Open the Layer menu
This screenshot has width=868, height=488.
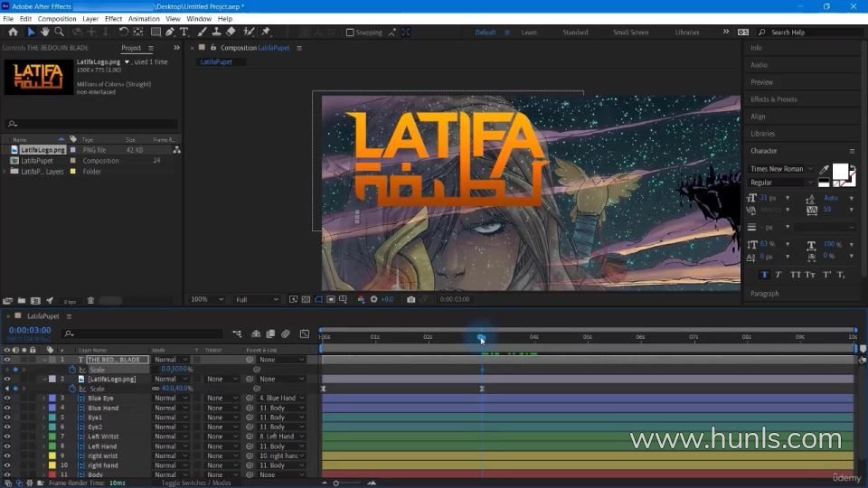click(90, 19)
